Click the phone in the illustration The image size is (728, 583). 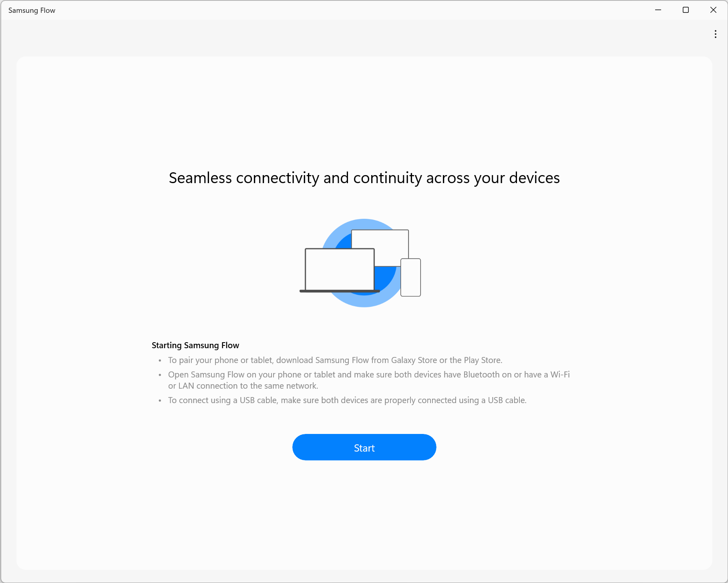410,277
